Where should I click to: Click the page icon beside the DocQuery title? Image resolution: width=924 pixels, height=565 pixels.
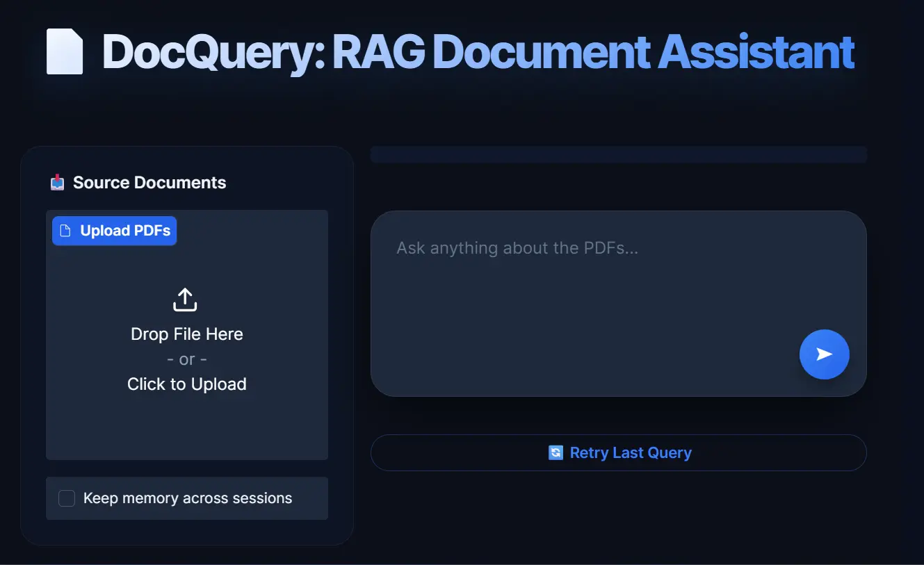pos(64,51)
